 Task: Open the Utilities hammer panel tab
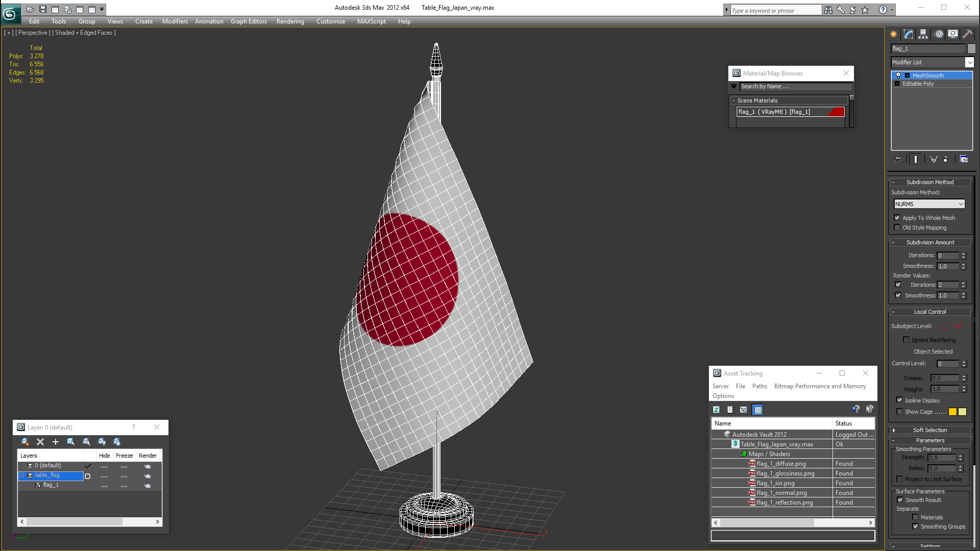(x=968, y=34)
